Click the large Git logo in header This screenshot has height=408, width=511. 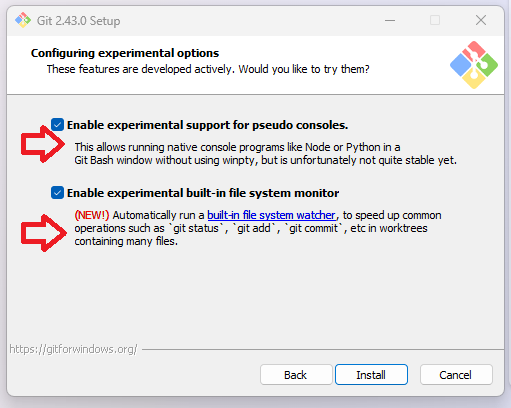pos(474,65)
